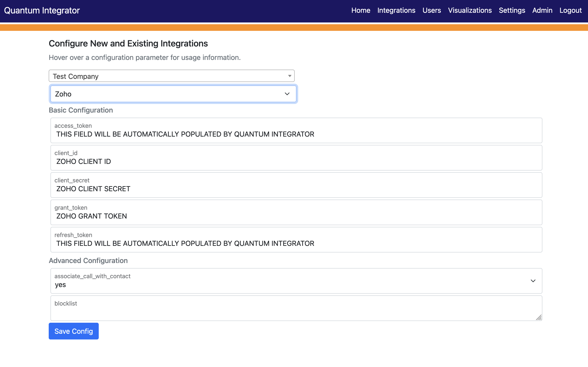Open Settings from the navbar
This screenshot has height=367, width=588.
(x=512, y=10)
